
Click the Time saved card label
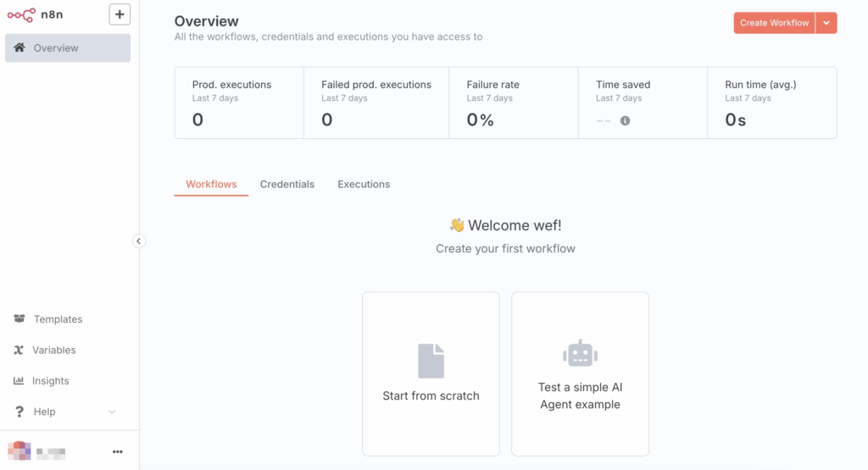(623, 85)
